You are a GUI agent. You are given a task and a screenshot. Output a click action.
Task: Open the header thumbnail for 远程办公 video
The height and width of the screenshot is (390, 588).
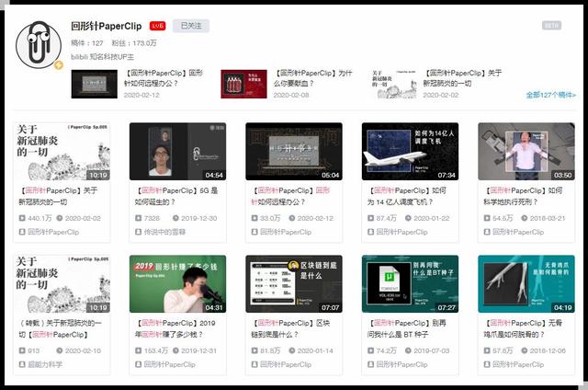pyautogui.click(x=94, y=84)
